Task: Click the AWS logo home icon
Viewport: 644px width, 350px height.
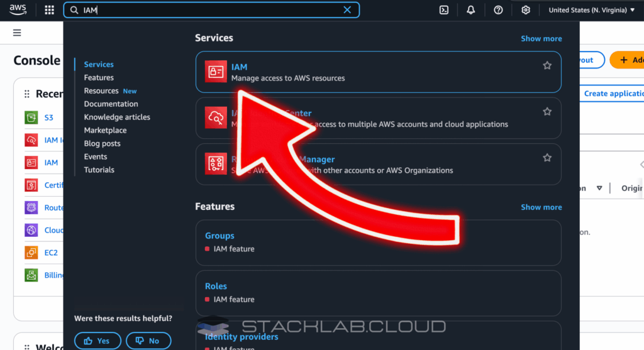Action: 18,9
